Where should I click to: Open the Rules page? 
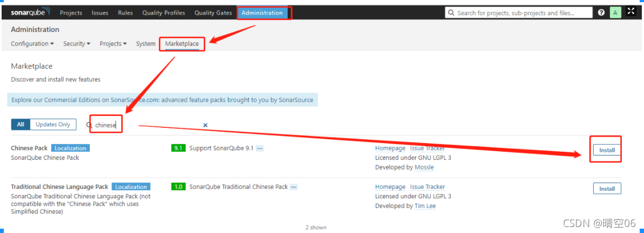point(125,13)
